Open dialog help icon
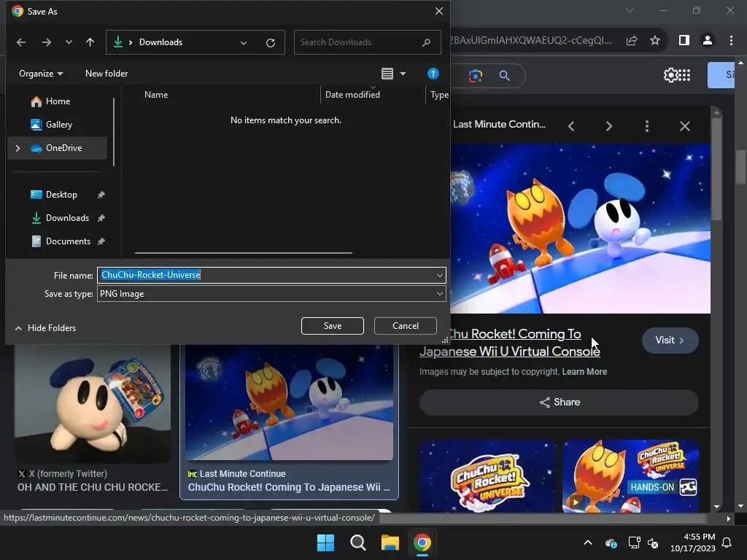747x560 pixels. [x=433, y=74]
